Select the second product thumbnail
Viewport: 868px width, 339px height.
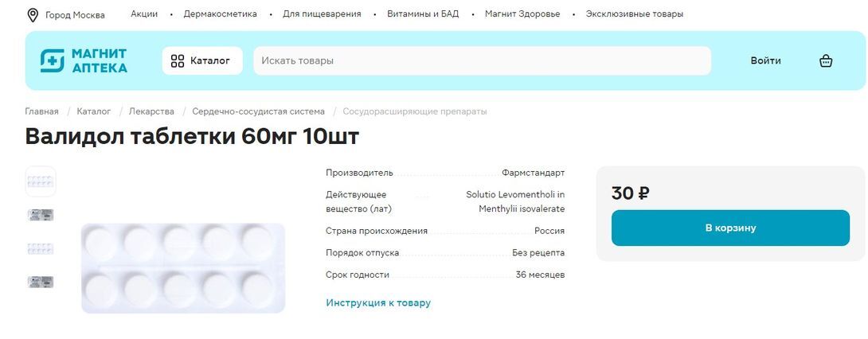pyautogui.click(x=41, y=215)
